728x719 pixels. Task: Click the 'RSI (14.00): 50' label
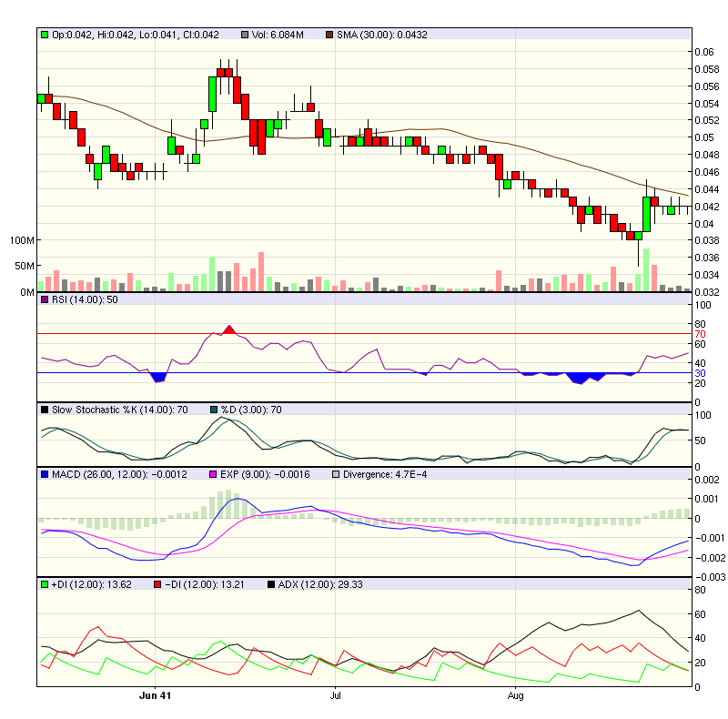tap(85, 299)
